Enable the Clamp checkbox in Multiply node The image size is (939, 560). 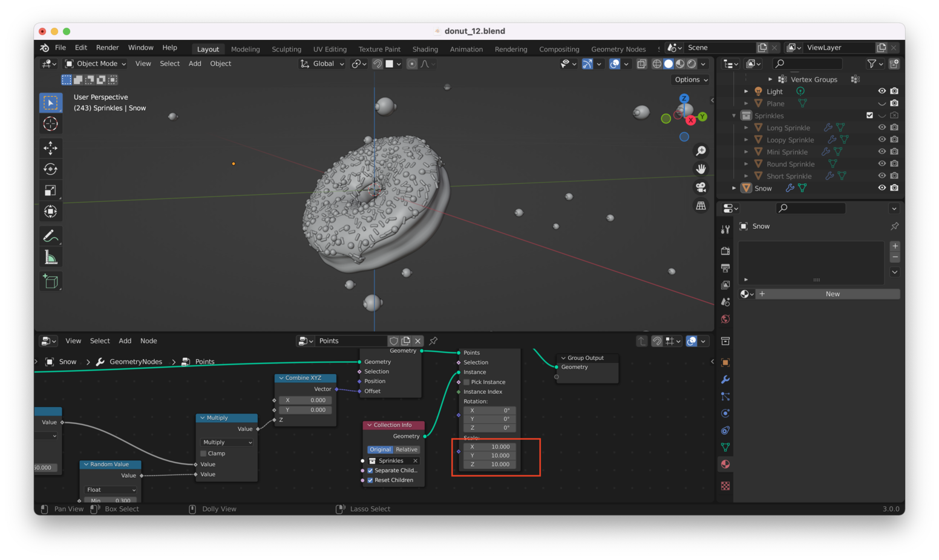tap(204, 454)
